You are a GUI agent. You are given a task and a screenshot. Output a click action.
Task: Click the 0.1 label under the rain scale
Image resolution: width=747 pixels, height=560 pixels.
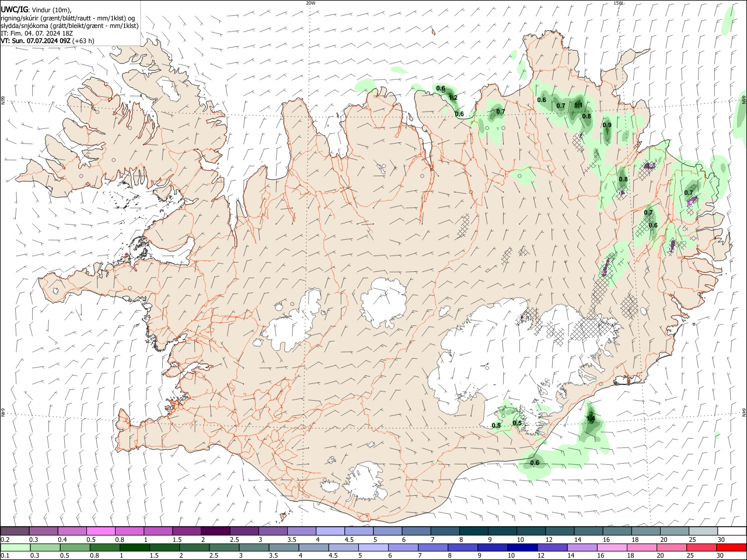pos(5,556)
